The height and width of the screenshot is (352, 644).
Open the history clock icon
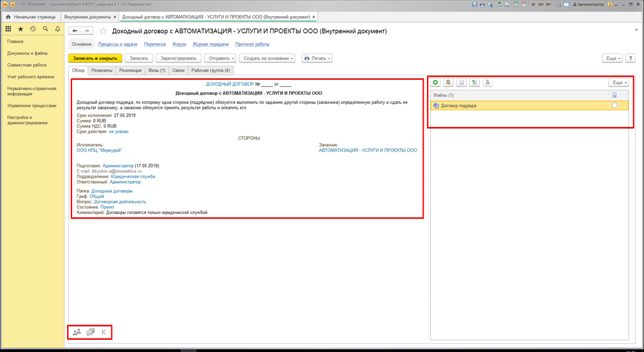tap(33, 29)
